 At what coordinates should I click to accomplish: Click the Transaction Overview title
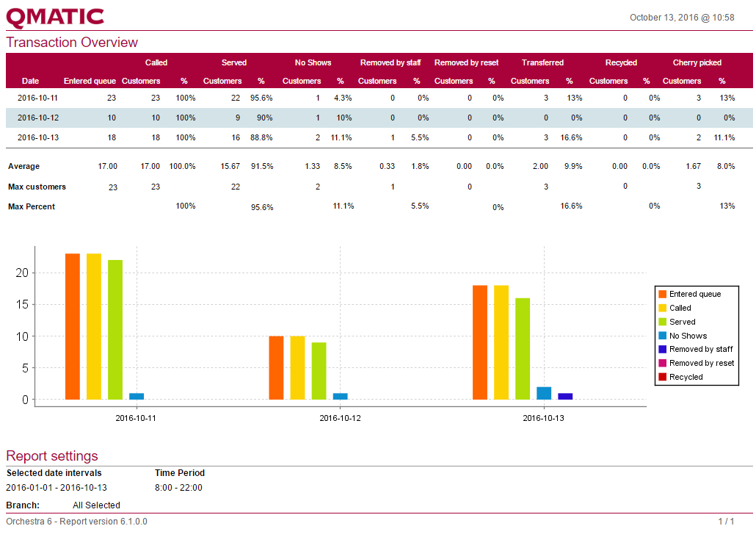[72, 43]
